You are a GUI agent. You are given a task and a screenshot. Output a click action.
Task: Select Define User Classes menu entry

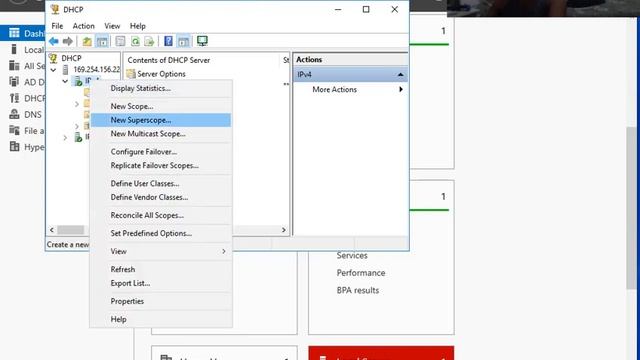tap(161, 184)
